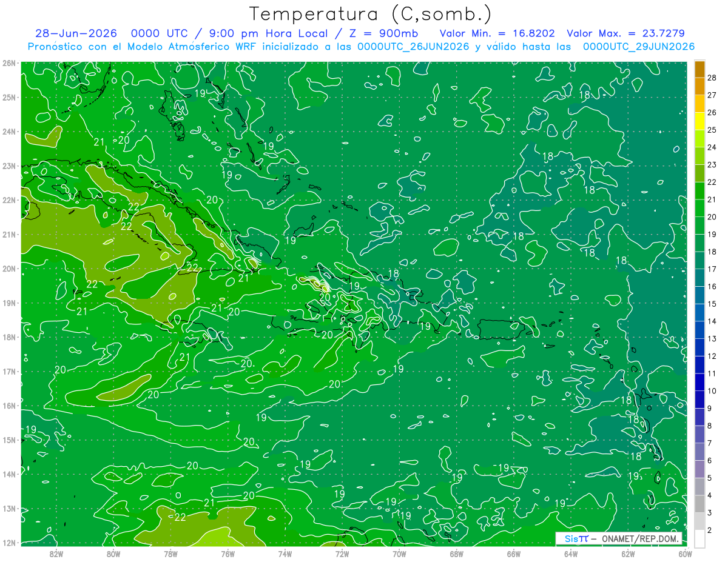
Task: Select initialization time "0000UTC_26JUN2026"
Action: tap(413, 47)
